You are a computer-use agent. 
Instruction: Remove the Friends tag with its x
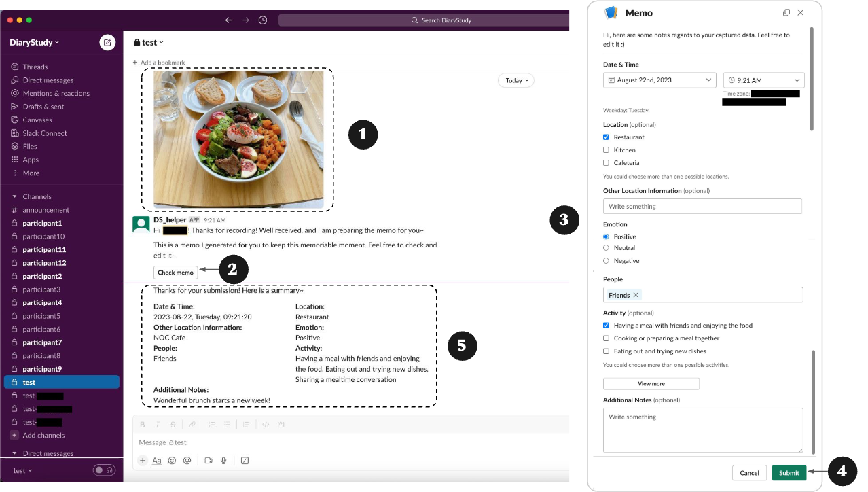636,295
